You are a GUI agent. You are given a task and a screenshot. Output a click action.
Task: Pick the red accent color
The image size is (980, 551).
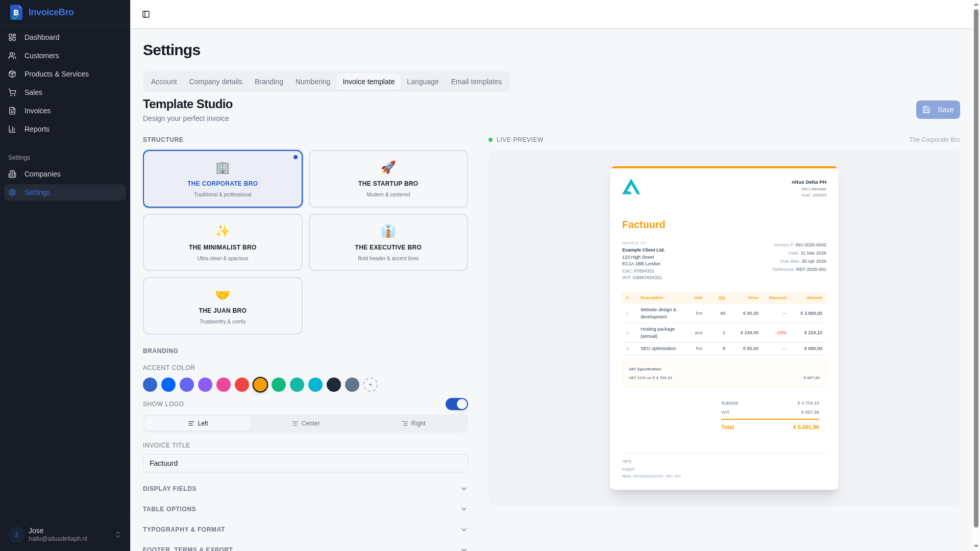[242, 385]
